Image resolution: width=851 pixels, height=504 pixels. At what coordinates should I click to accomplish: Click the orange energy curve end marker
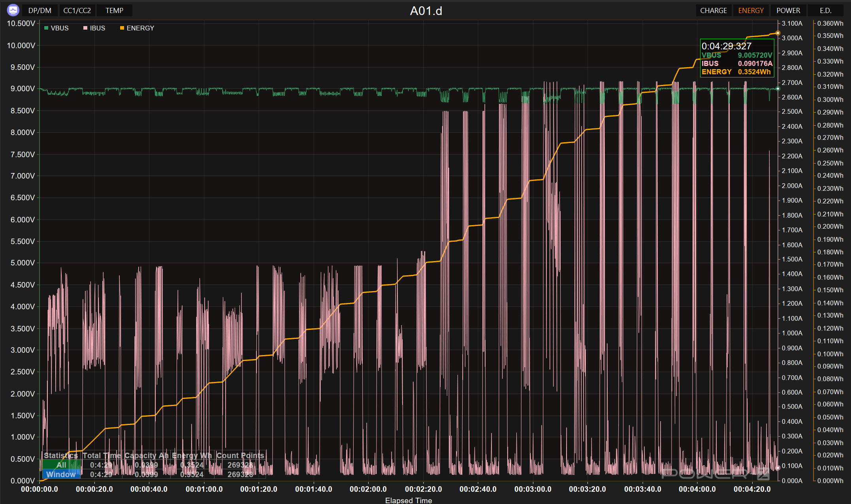[778, 33]
